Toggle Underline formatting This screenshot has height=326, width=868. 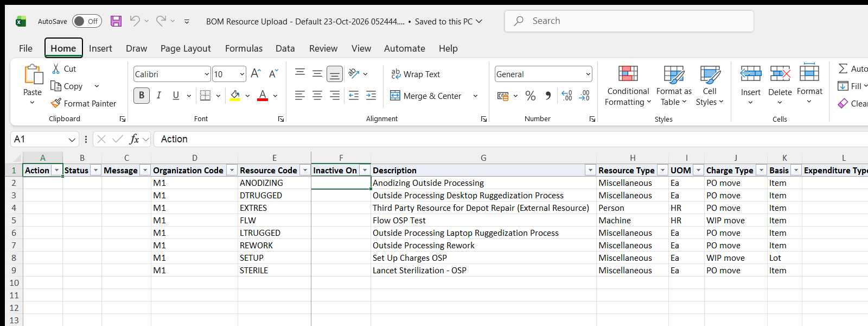pos(176,96)
